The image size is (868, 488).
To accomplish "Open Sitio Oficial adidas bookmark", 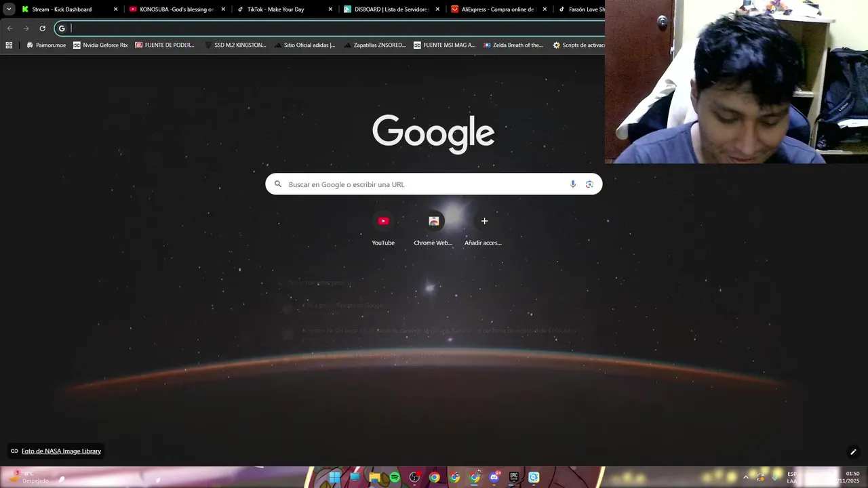I will 305,45.
